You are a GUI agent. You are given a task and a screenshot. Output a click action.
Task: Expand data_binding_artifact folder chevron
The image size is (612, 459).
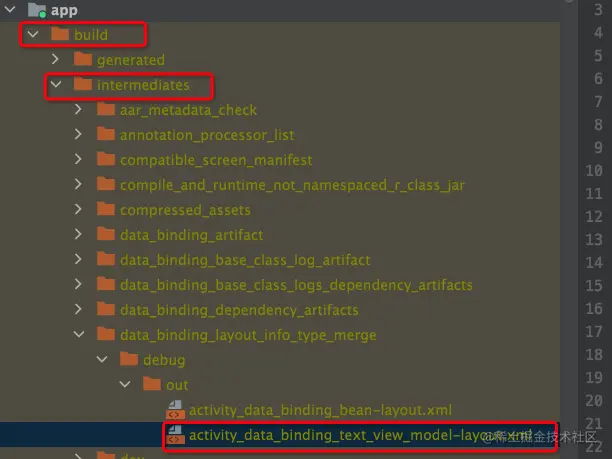tap(78, 234)
